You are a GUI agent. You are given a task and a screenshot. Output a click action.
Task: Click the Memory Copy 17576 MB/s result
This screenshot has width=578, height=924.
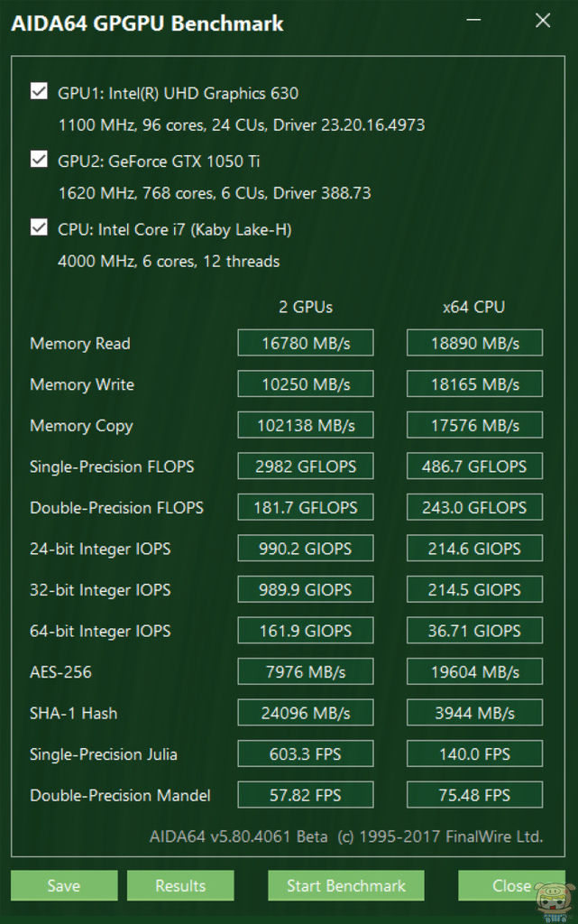(x=474, y=426)
